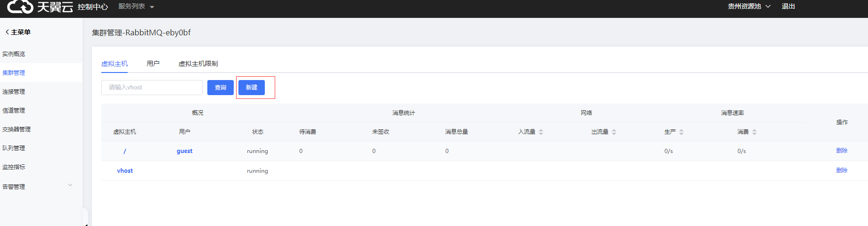This screenshot has width=868, height=226.
Task: Focus the 请输入vhost search field
Action: coord(152,88)
